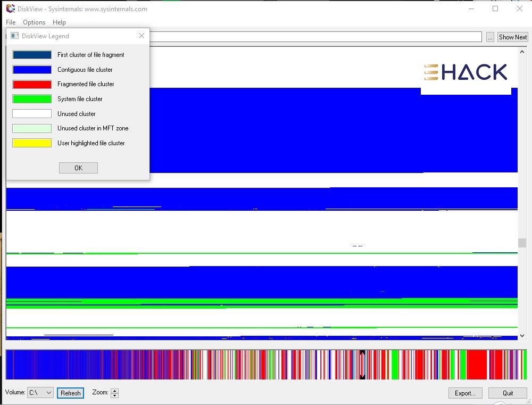Click the 'Unused cluster' label
This screenshot has height=405, width=532.
pos(76,114)
